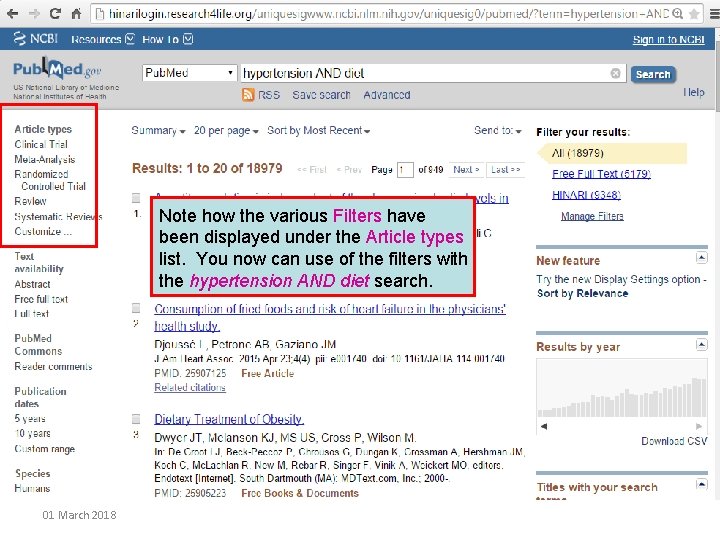Screen dimensions: 720x540
Task: Click the page number input box
Action: click(x=405, y=170)
